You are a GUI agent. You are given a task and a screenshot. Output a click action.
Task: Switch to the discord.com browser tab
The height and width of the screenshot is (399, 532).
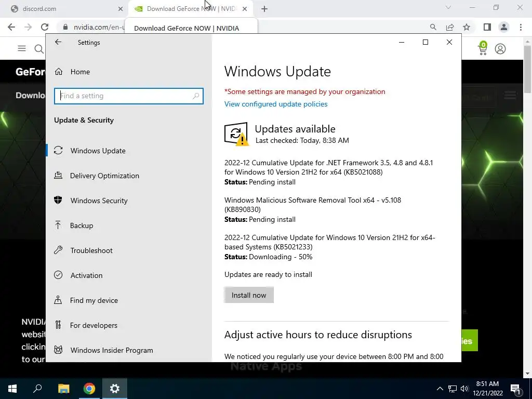pyautogui.click(x=64, y=9)
